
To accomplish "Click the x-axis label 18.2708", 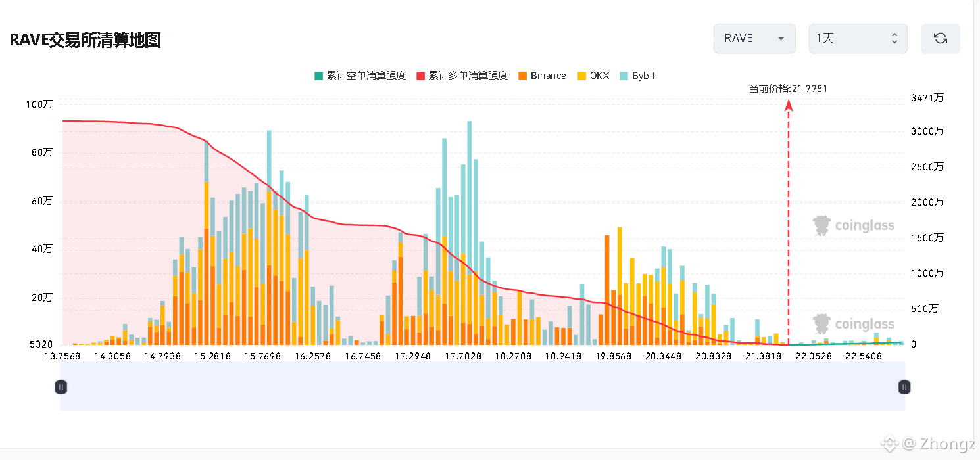I will click(x=513, y=356).
